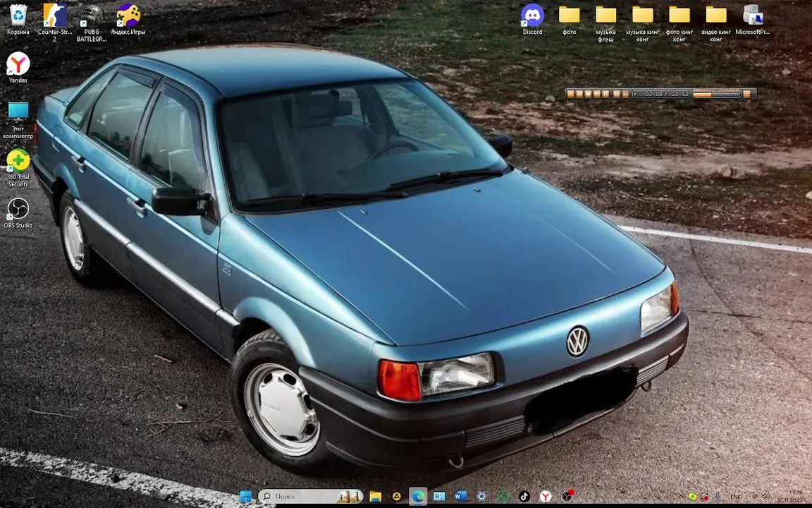Switch the ENG input language indicator

coord(736,497)
